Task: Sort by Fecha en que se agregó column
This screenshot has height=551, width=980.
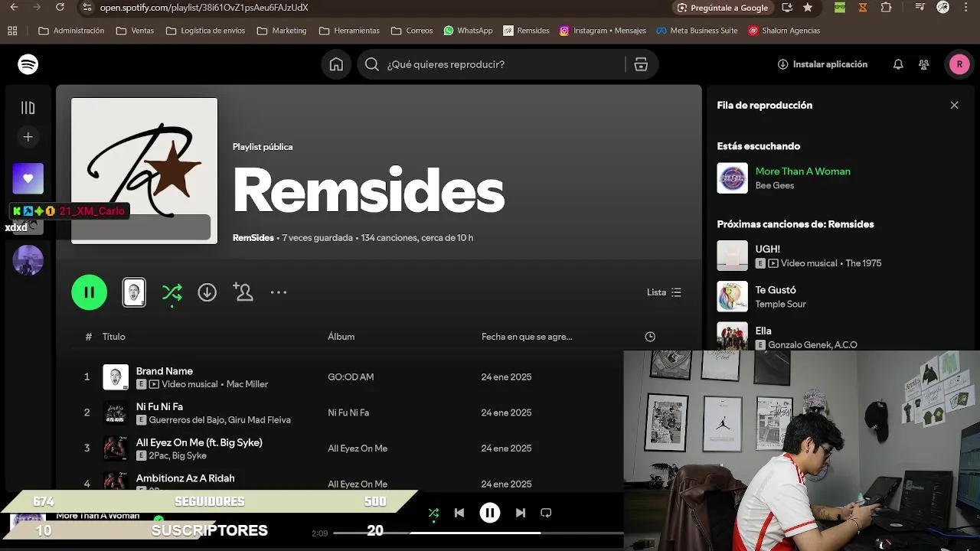Action: (x=527, y=337)
